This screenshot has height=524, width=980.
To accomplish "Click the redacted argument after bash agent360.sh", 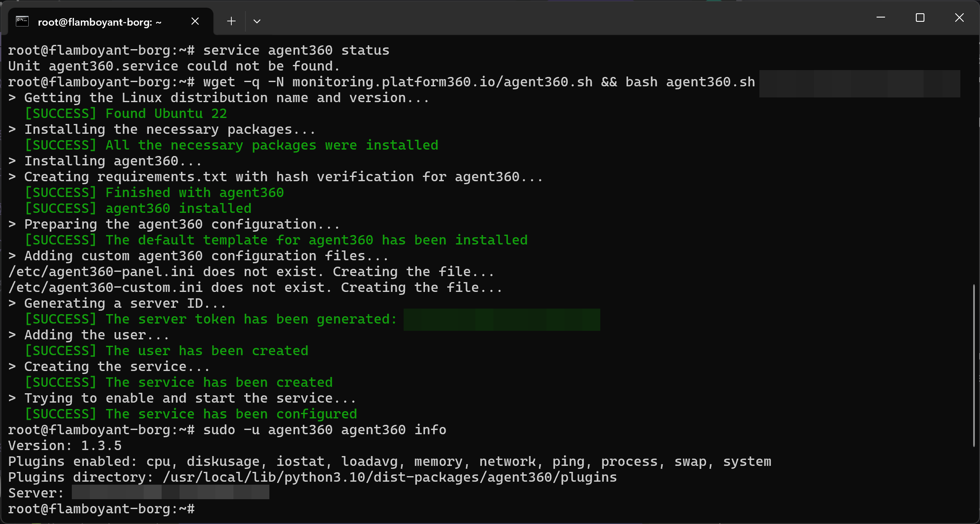I will [x=859, y=84].
